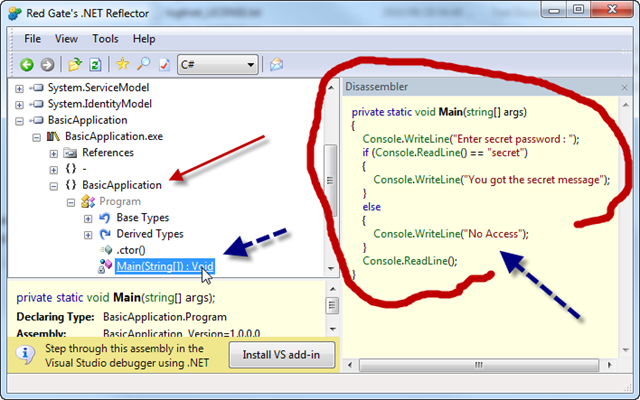This screenshot has height=400, width=640.
Task: Click the info balloon icon
Action: pos(25,355)
